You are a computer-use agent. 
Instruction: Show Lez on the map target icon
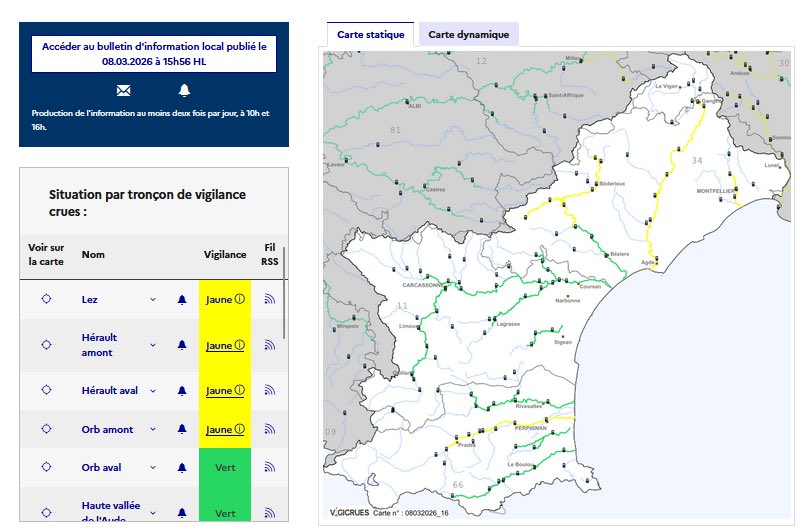pyautogui.click(x=46, y=299)
